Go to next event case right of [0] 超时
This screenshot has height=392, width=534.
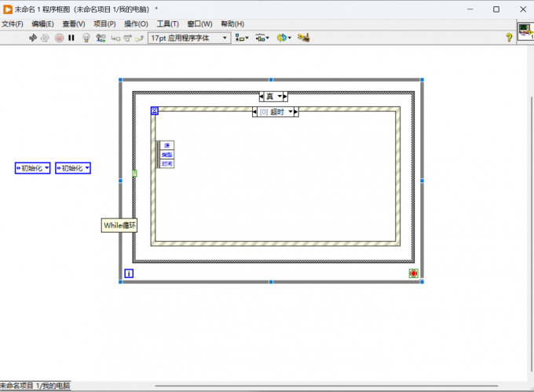tap(296, 112)
